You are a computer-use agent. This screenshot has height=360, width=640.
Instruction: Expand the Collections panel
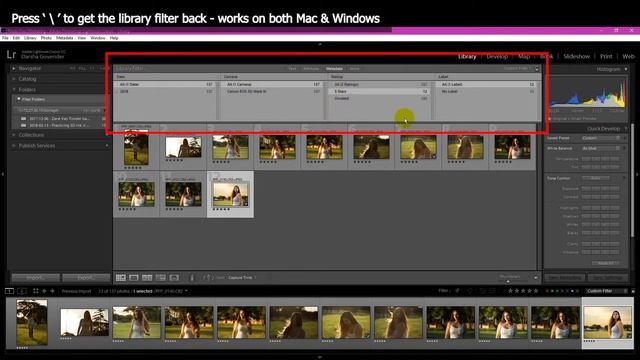click(x=14, y=135)
